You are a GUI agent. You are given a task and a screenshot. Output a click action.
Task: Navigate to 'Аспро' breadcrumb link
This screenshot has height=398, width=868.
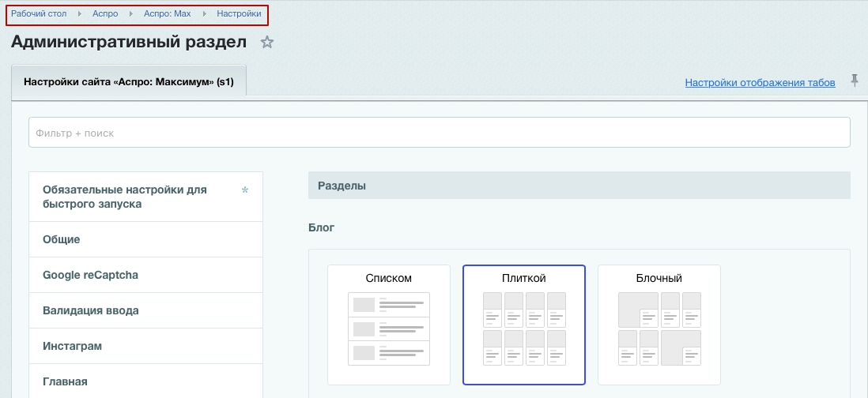coord(105,14)
